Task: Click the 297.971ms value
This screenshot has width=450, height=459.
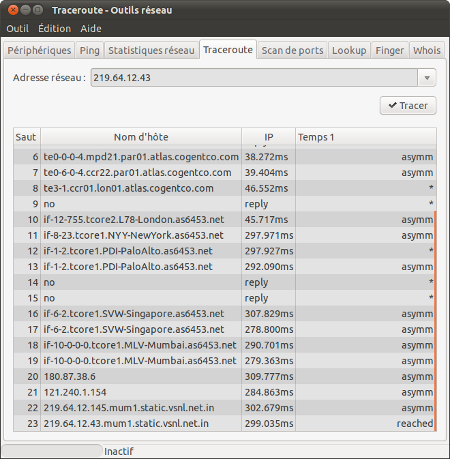Action: point(269,235)
